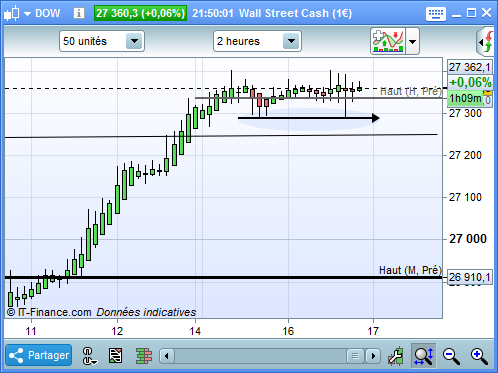The height and width of the screenshot is (373, 498).
Task: Open the chart type candlestick icon
Action: (x=12, y=14)
